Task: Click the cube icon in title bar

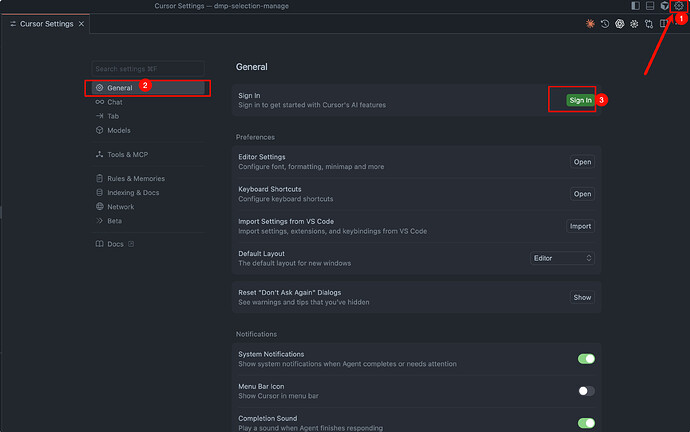Action: point(664,6)
